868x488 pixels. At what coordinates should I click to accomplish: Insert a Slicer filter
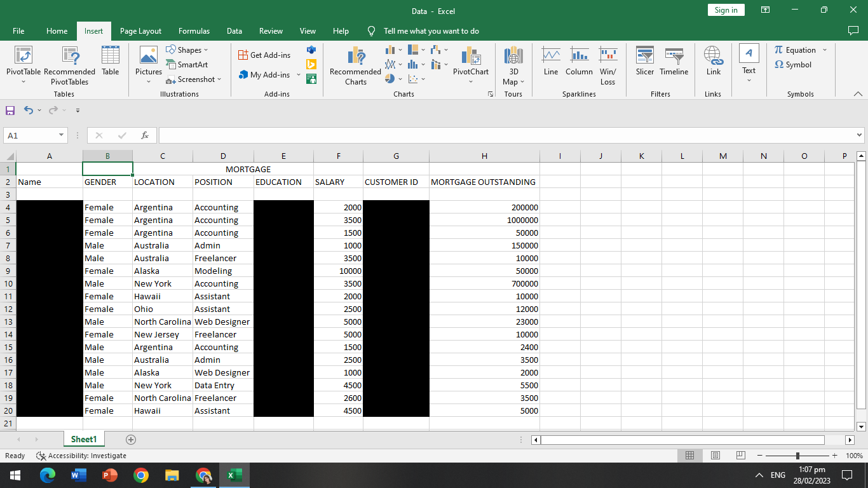pyautogui.click(x=645, y=61)
